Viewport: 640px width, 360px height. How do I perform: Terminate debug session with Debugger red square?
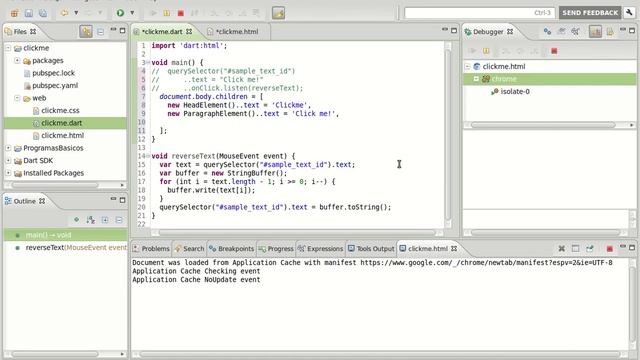point(554,51)
